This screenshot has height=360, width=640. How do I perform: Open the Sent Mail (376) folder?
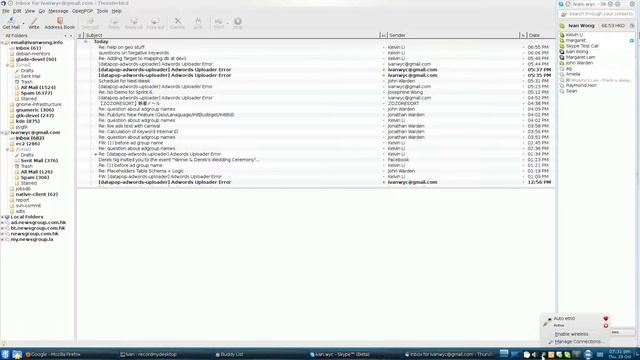(39, 161)
